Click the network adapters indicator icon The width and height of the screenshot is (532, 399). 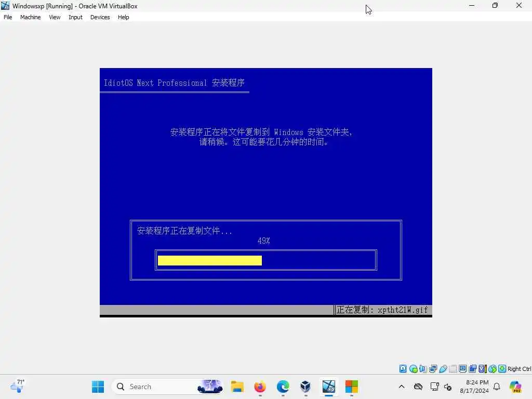coord(433,369)
